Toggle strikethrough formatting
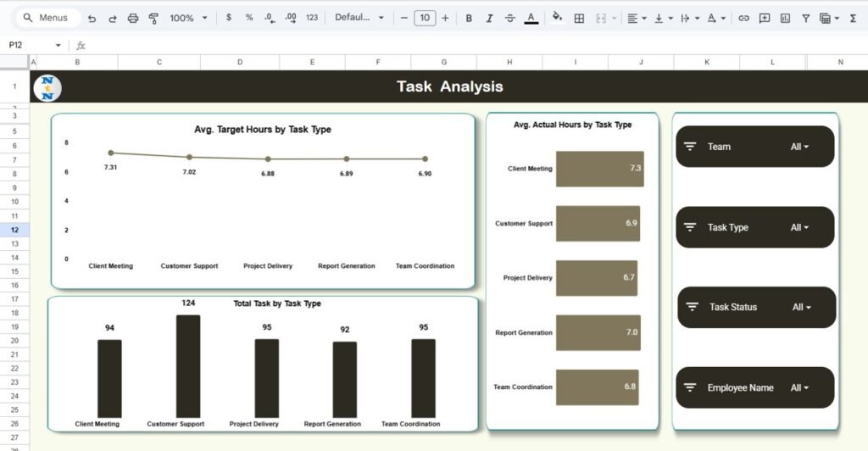This screenshot has height=451, width=868. point(509,19)
